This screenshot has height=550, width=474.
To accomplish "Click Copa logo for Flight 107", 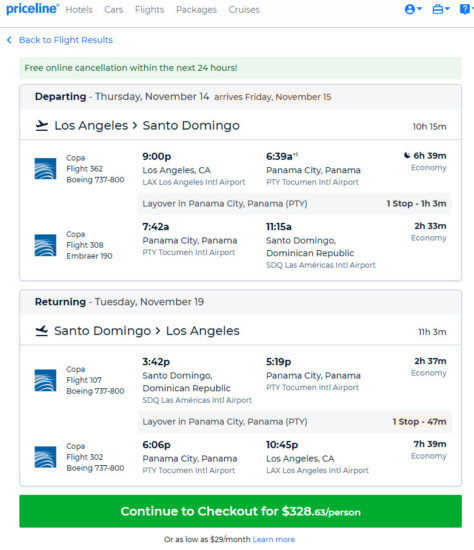I will (45, 380).
